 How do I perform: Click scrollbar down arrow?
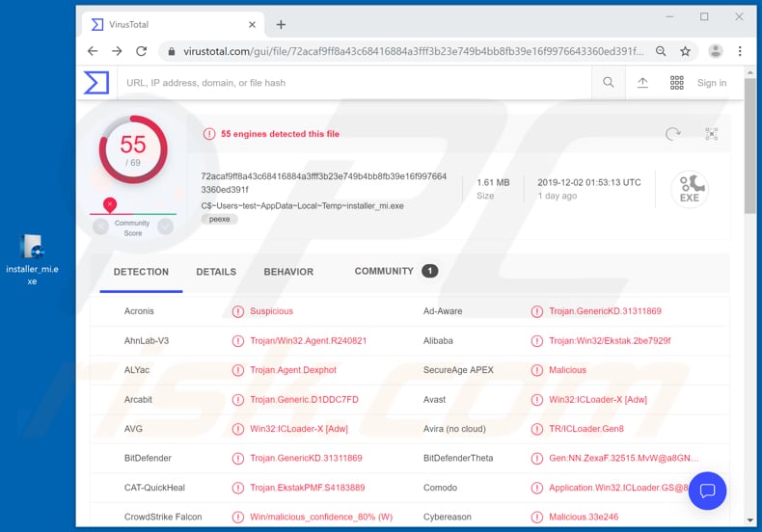pos(749,520)
